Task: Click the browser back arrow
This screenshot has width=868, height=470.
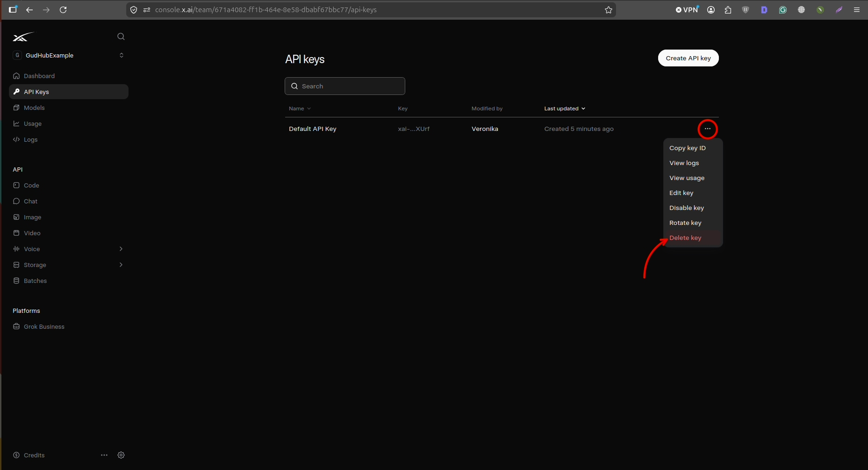Action: pos(29,9)
